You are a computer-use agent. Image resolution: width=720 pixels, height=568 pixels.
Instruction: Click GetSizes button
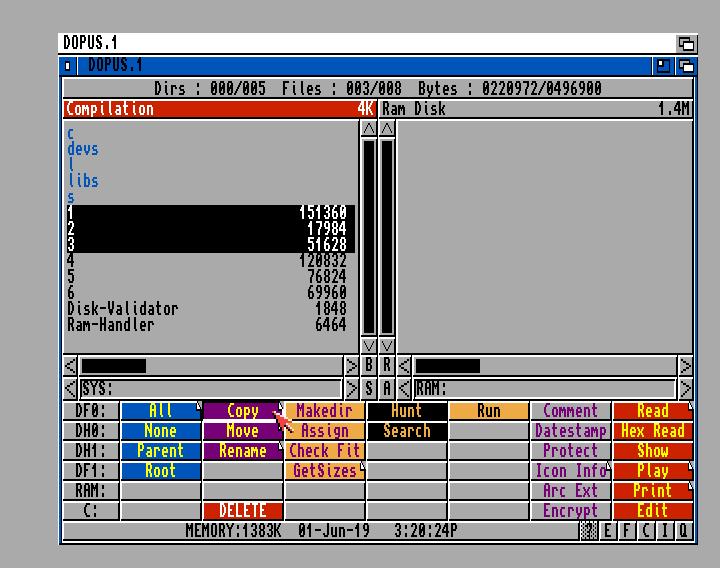pyautogui.click(x=324, y=471)
